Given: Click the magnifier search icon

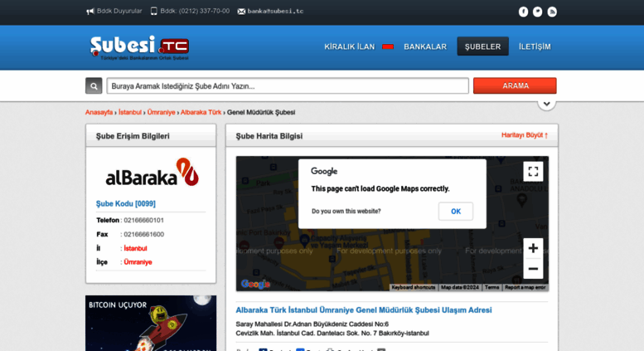Looking at the screenshot, I should [x=94, y=86].
